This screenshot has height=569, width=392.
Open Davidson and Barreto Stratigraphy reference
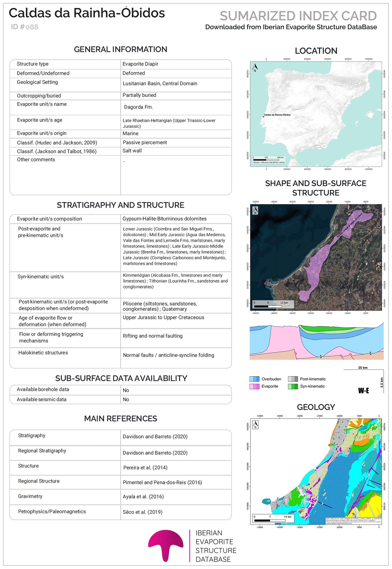click(x=155, y=436)
